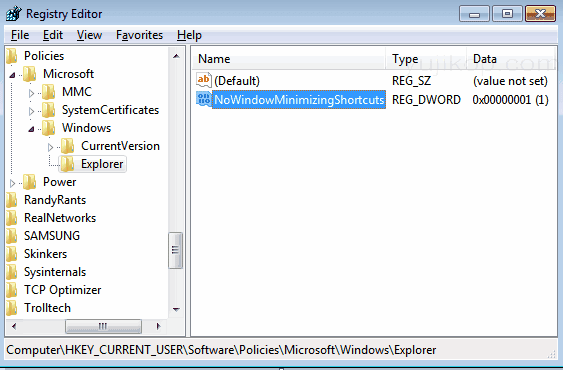Click the NoWindowMinimizingShortcuts DWORD value icon

(x=204, y=99)
